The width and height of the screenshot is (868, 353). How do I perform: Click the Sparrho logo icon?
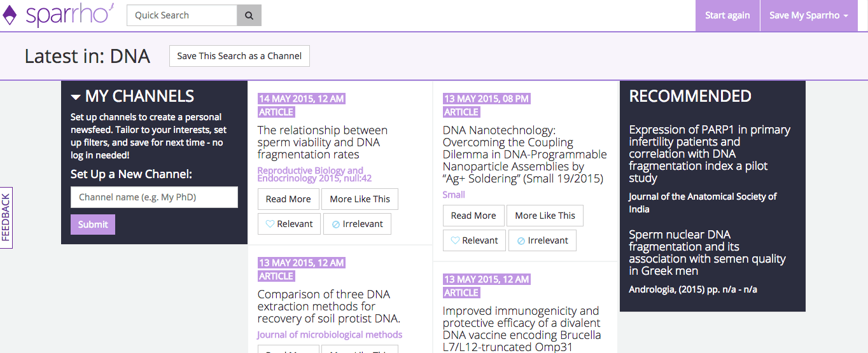[x=10, y=15]
